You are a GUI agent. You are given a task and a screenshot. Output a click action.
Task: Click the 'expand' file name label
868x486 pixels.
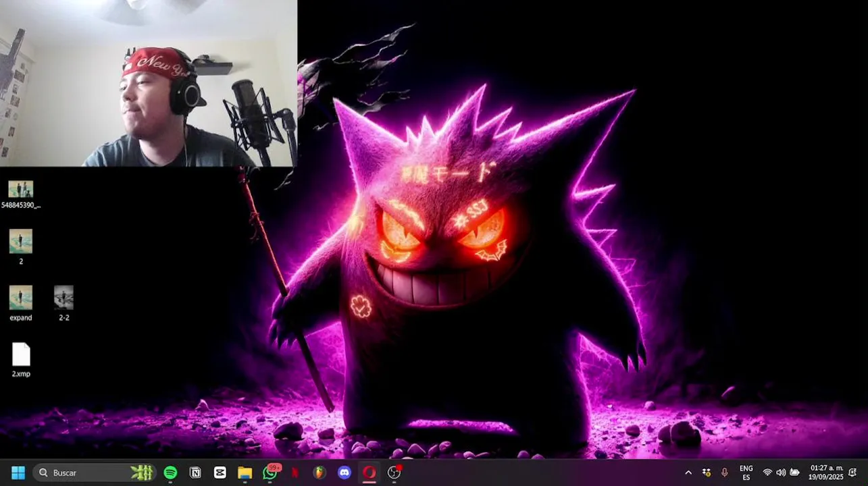21,318
